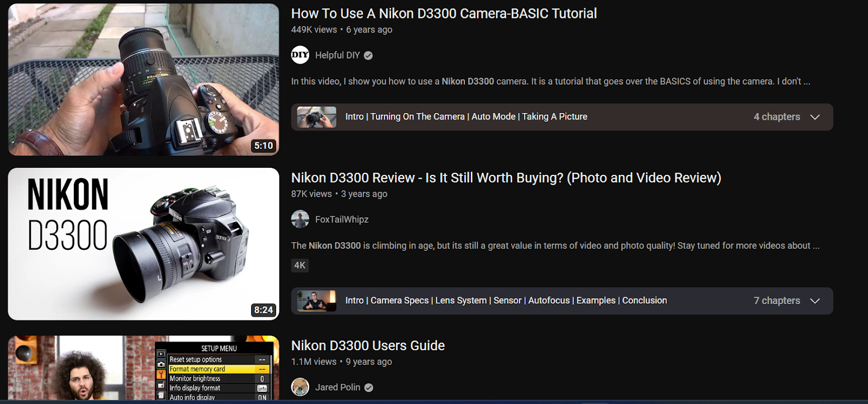
Task: Open the Jared Polin channel avatar
Action: pyautogui.click(x=300, y=387)
